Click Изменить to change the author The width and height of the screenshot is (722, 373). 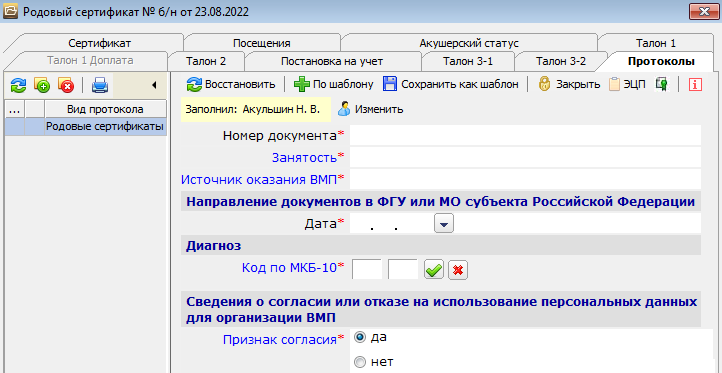click(x=371, y=109)
